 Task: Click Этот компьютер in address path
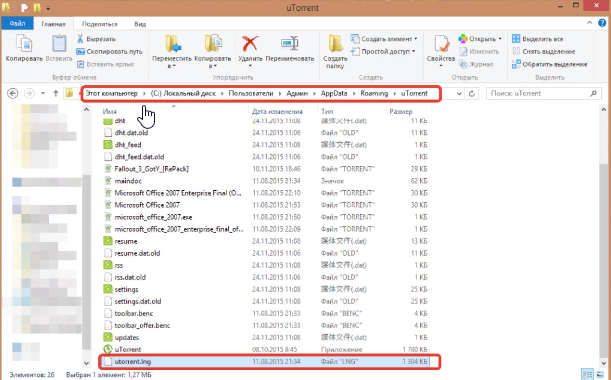111,94
